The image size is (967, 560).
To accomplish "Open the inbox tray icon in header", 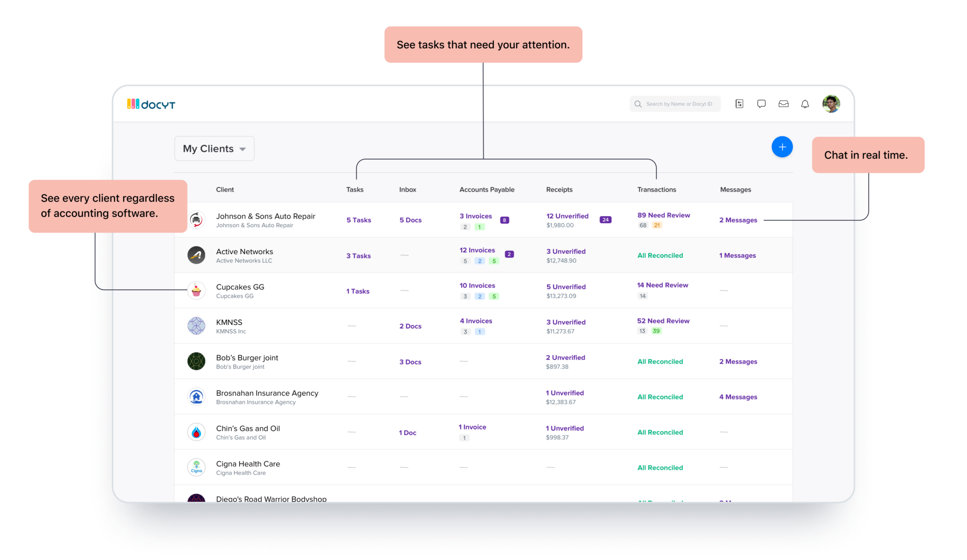I will 783,104.
